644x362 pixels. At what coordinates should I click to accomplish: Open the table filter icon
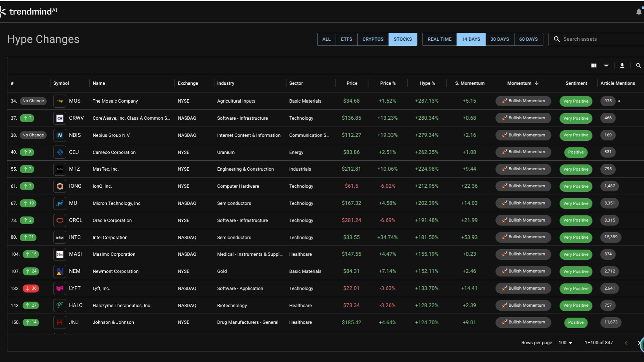click(606, 65)
